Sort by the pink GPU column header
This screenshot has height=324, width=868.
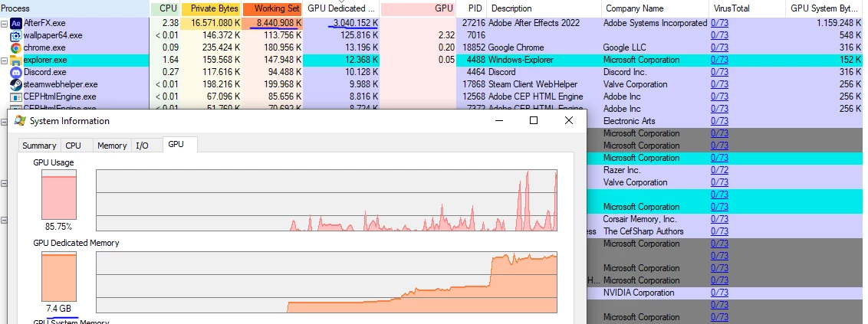pos(419,8)
